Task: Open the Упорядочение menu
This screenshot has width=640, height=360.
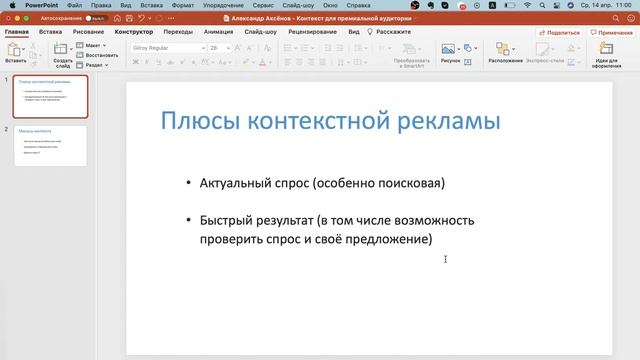Action: (223, 5)
